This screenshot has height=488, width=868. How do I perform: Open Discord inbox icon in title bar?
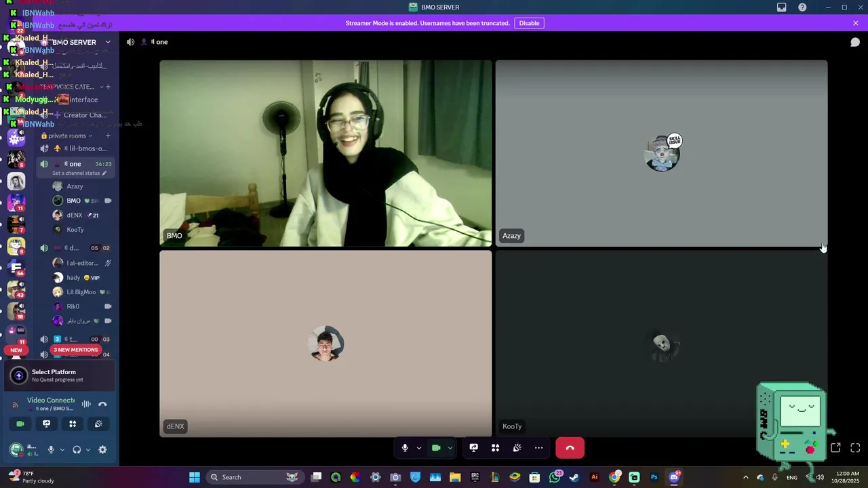(x=782, y=7)
